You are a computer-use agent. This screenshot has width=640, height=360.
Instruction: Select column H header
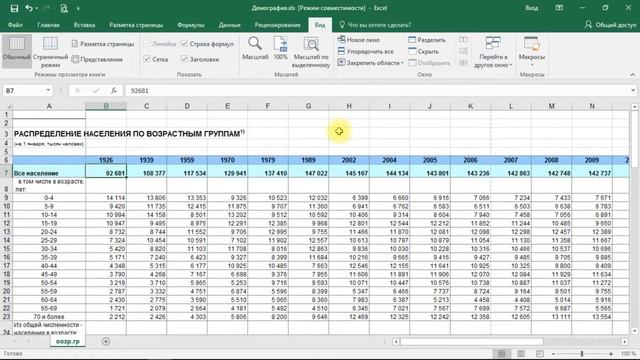(349, 106)
